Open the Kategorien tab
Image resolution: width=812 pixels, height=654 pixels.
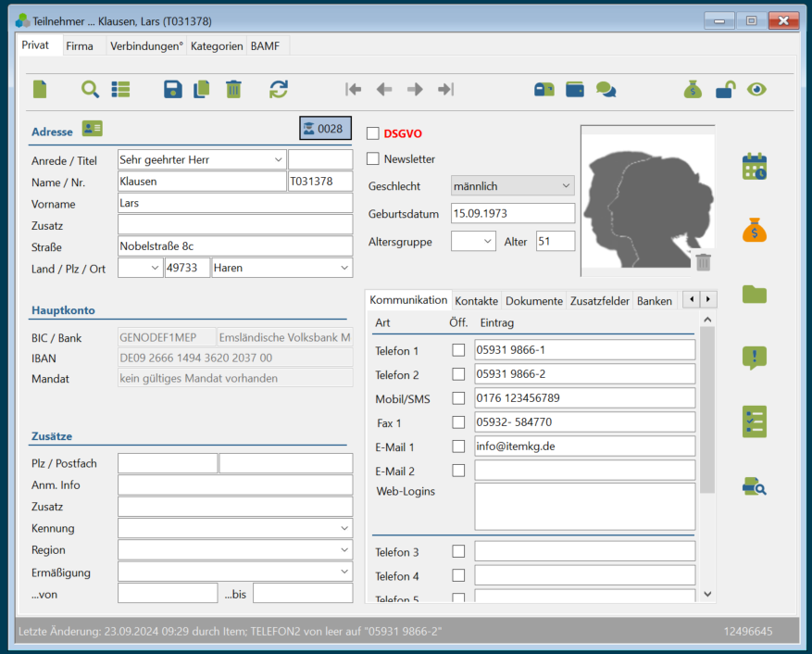point(217,46)
